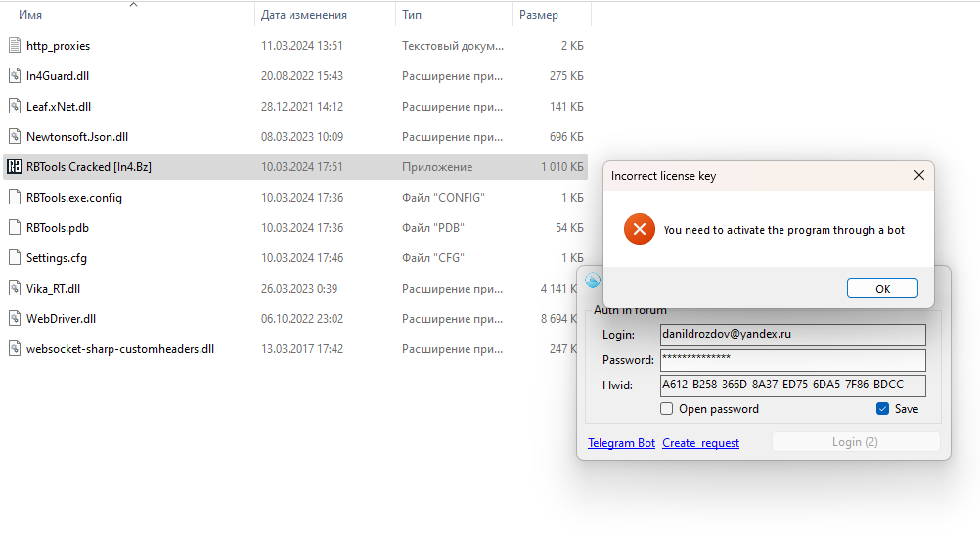Click the date 20.08.2022 15:43
This screenshot has width=980, height=544.
302,75
